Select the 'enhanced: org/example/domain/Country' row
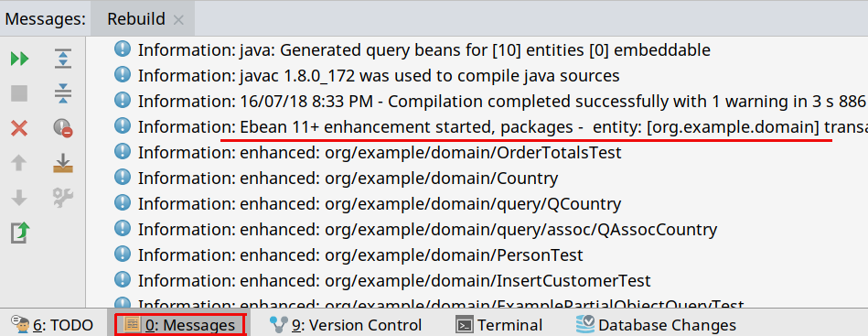868x336 pixels. [348, 178]
